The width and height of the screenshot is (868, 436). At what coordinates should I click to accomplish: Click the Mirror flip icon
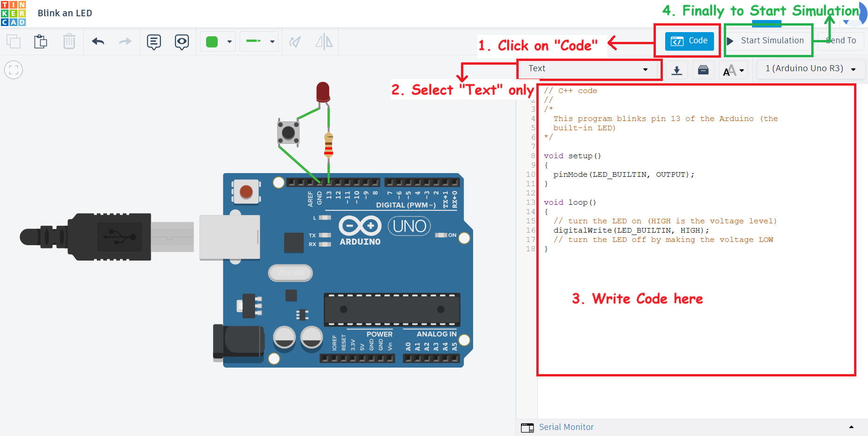tap(324, 42)
